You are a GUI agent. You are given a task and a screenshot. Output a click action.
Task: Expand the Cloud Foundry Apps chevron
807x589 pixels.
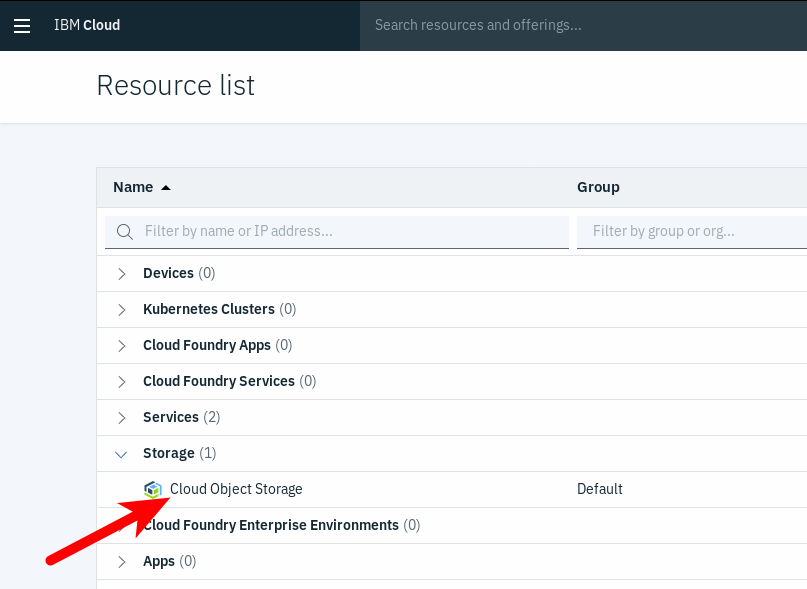point(121,346)
